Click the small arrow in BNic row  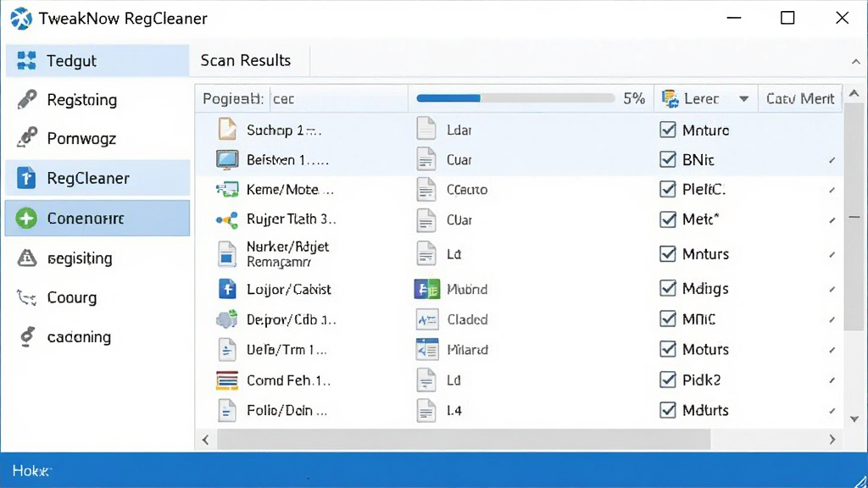pos(832,160)
